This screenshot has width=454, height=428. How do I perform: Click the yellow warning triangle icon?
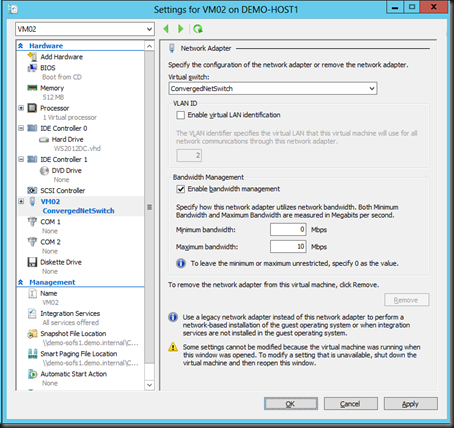(x=173, y=347)
